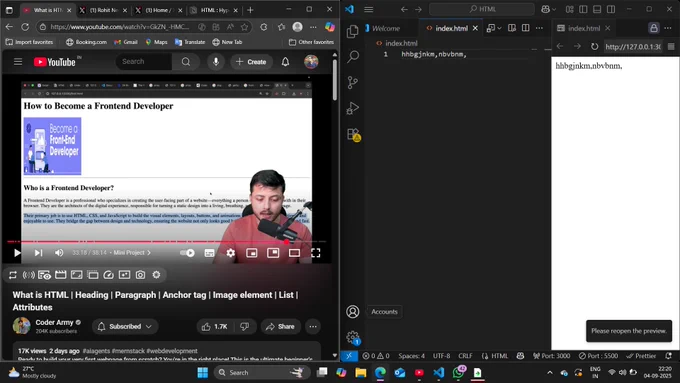This screenshot has height=383, width=680.
Task: Open the YouTube account avatar menu
Action: 311,62
